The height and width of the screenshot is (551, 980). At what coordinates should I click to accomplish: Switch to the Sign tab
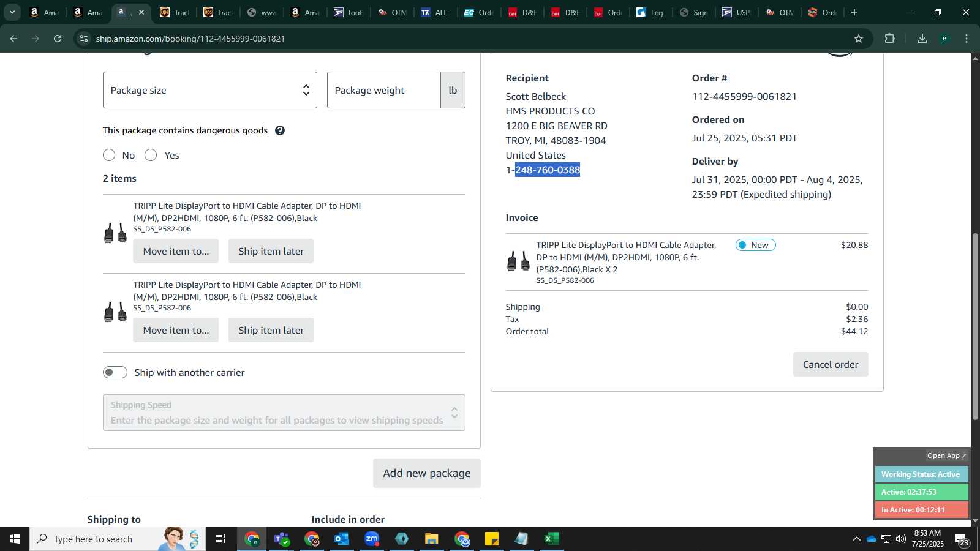click(x=694, y=12)
